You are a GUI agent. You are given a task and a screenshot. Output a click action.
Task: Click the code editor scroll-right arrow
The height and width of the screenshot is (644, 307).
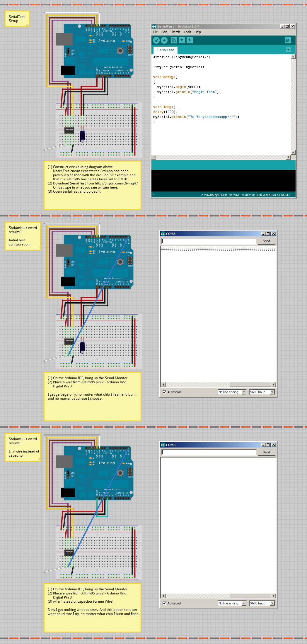pos(289,157)
